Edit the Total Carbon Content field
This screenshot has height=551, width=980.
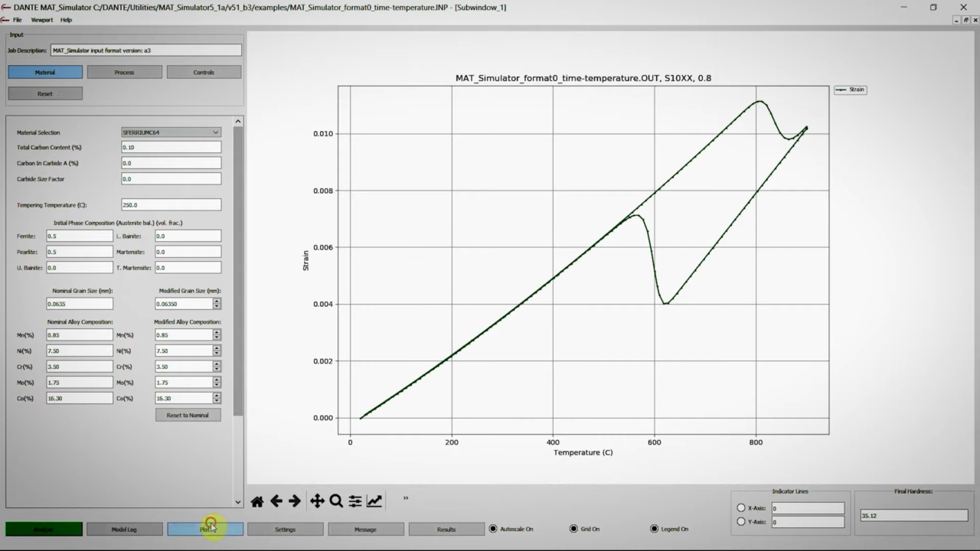171,147
